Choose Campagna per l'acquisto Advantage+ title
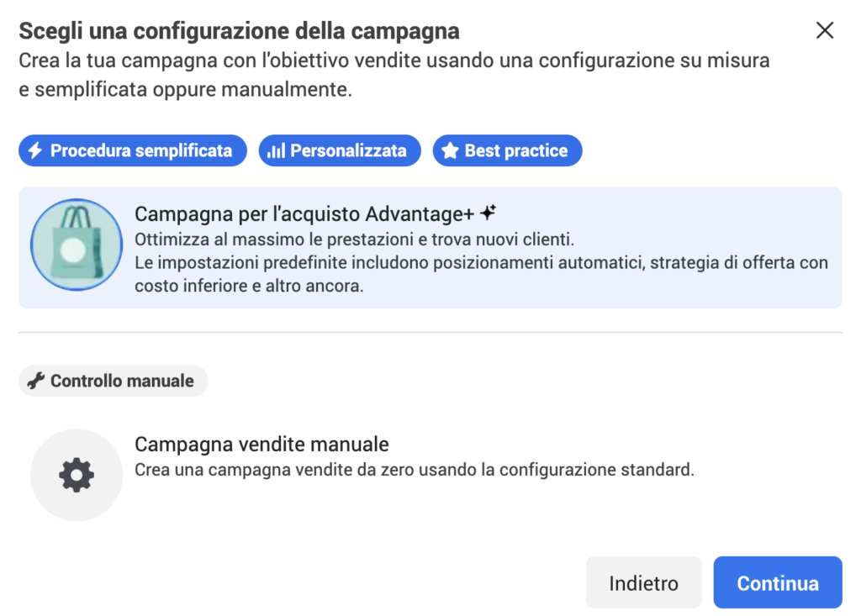Viewport: 861px width, 616px height. tap(304, 213)
